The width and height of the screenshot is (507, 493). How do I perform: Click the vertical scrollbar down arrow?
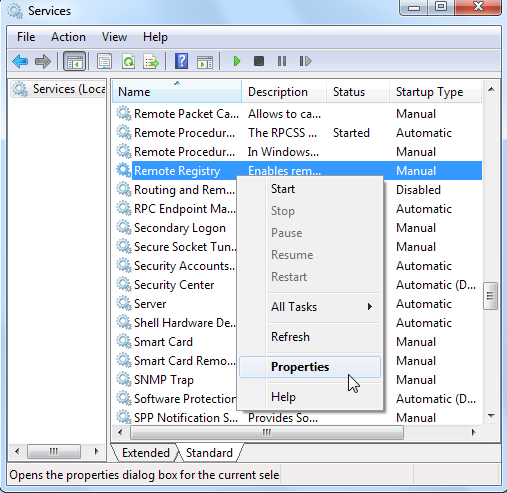tap(491, 416)
